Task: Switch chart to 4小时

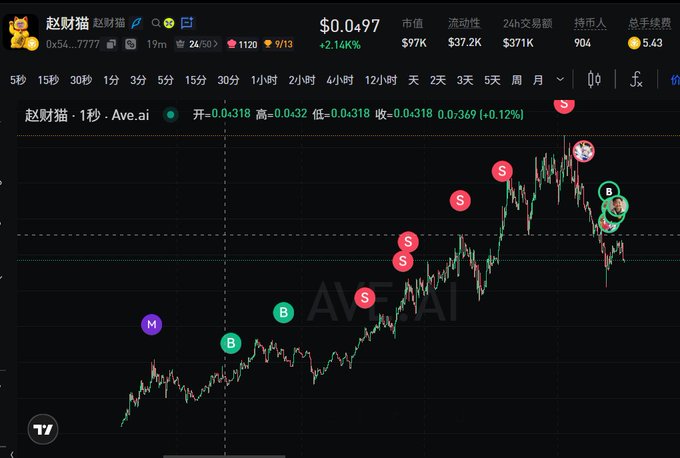Action: [340, 80]
